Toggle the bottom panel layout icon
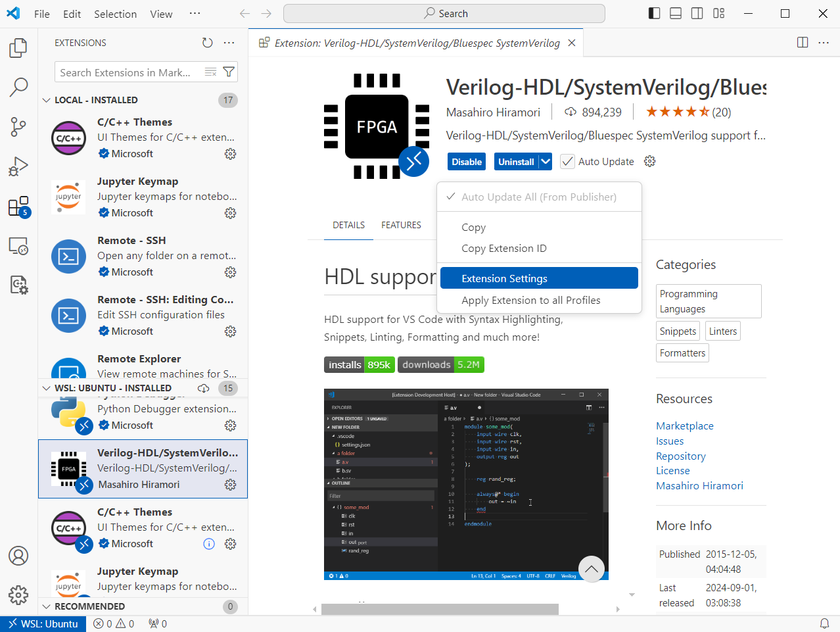840x632 pixels. coord(676,13)
